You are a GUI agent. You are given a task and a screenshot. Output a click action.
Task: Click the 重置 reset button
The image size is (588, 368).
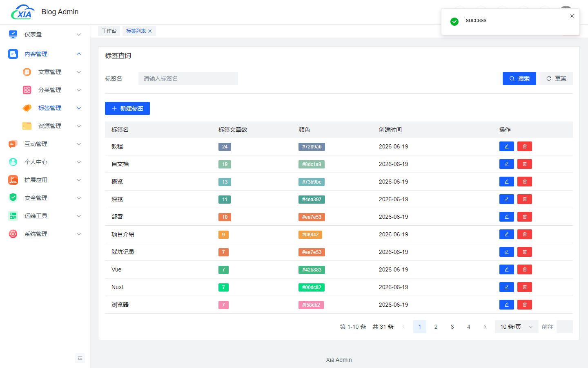[x=556, y=79]
